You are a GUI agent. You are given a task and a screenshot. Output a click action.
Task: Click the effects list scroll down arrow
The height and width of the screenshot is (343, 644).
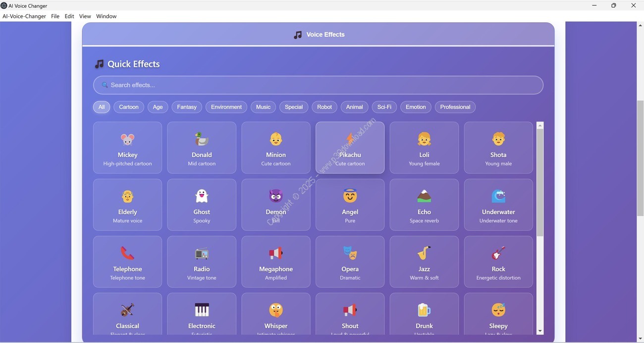pyautogui.click(x=540, y=331)
